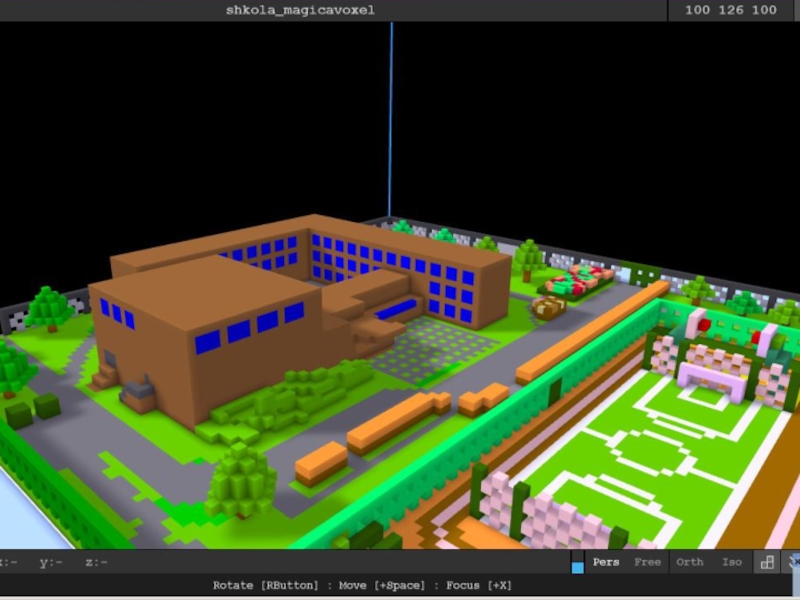
Task: Click the 100 126 100 model size field
Action: tap(730, 10)
